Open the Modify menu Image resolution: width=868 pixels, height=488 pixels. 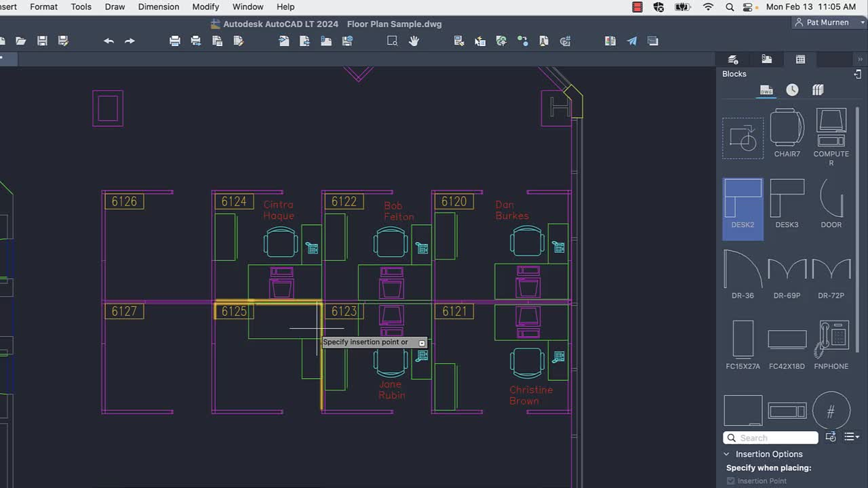[205, 7]
